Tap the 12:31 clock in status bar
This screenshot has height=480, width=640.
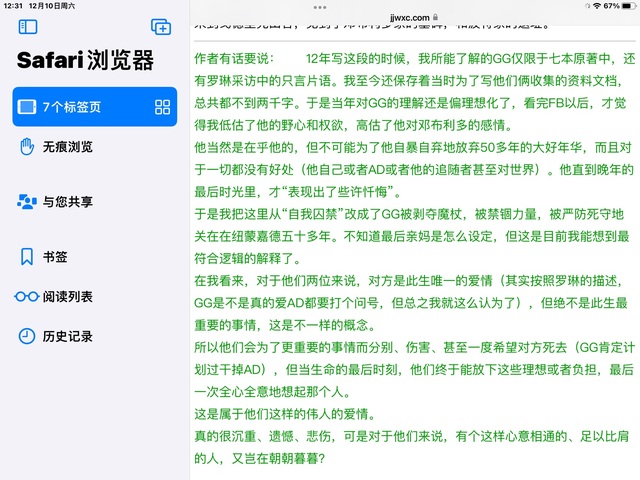[x=13, y=6]
